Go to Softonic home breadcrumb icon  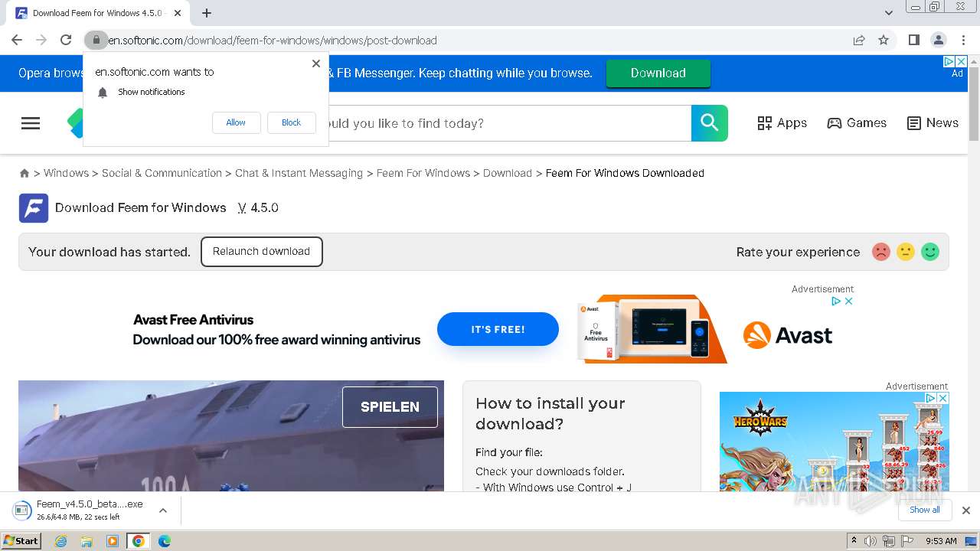point(24,174)
